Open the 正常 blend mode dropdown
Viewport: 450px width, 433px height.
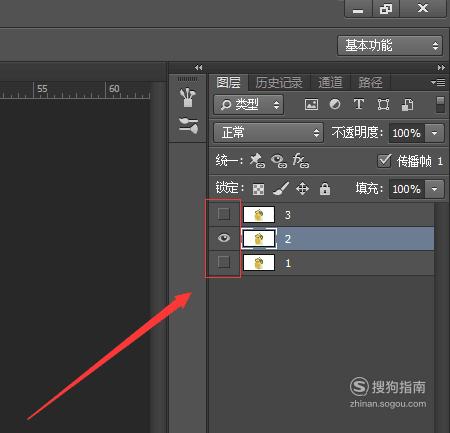[x=268, y=133]
